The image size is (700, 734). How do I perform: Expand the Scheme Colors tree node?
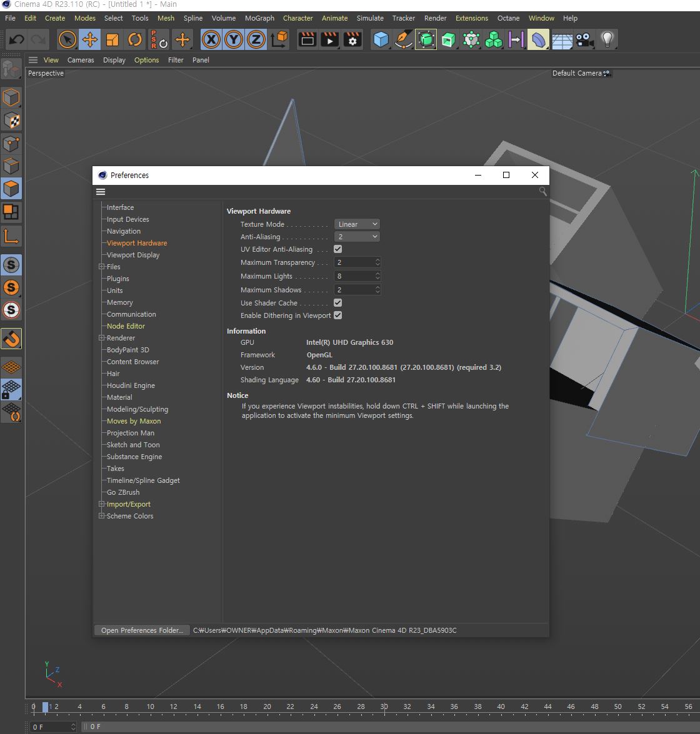pos(101,515)
